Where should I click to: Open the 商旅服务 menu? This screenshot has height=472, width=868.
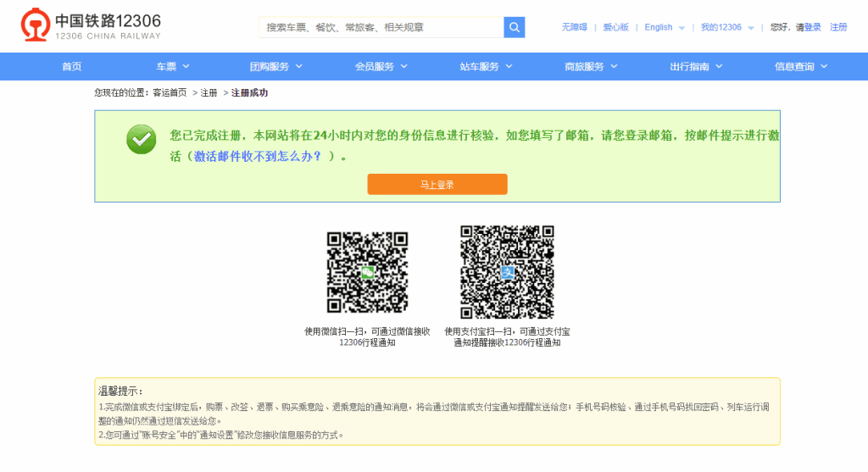(591, 66)
